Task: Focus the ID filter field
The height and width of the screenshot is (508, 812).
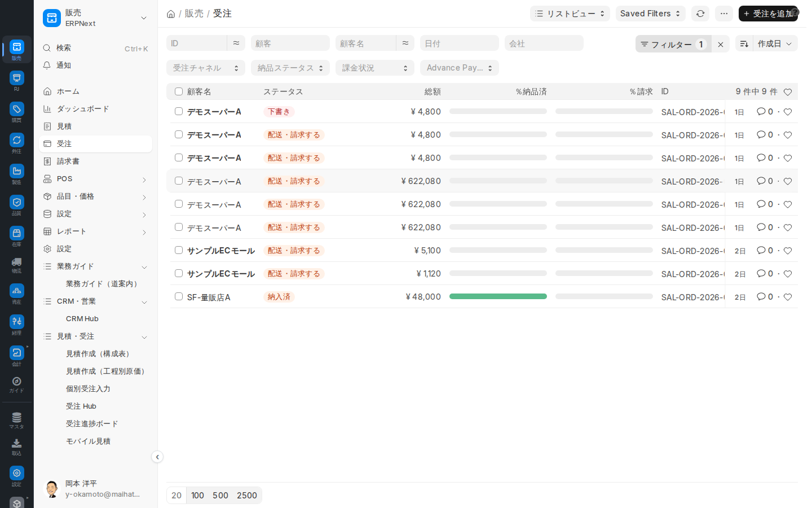Action: pyautogui.click(x=197, y=43)
